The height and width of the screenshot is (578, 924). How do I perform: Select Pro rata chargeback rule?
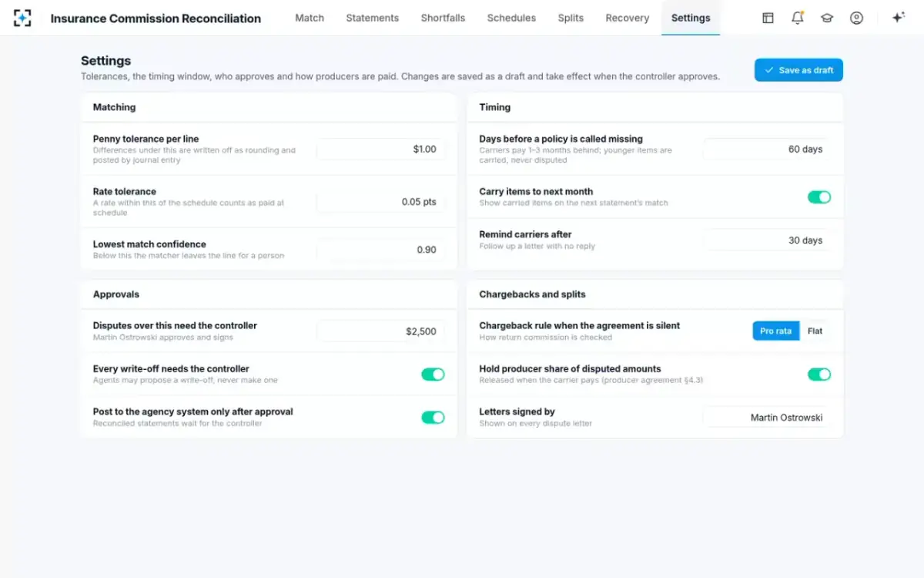pyautogui.click(x=775, y=331)
